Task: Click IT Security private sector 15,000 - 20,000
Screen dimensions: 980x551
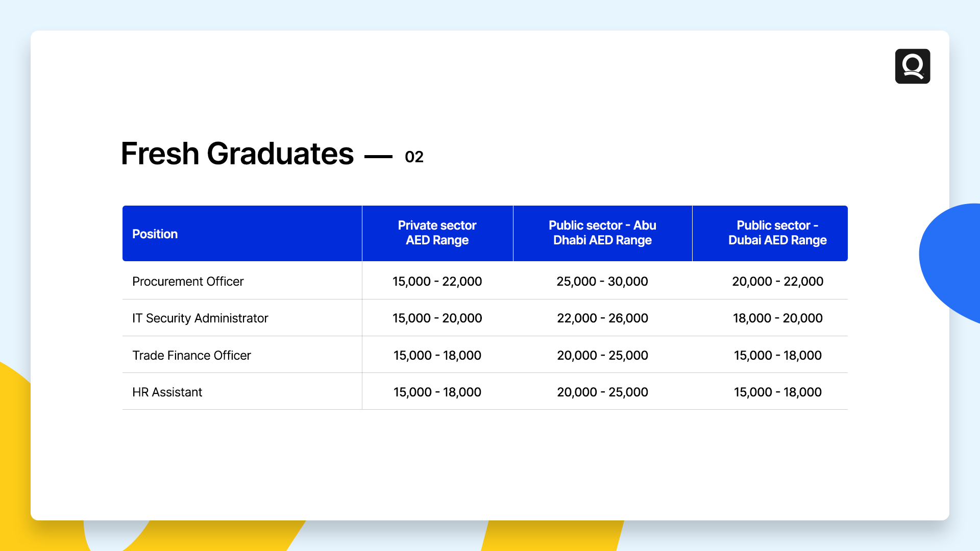Action: click(437, 318)
